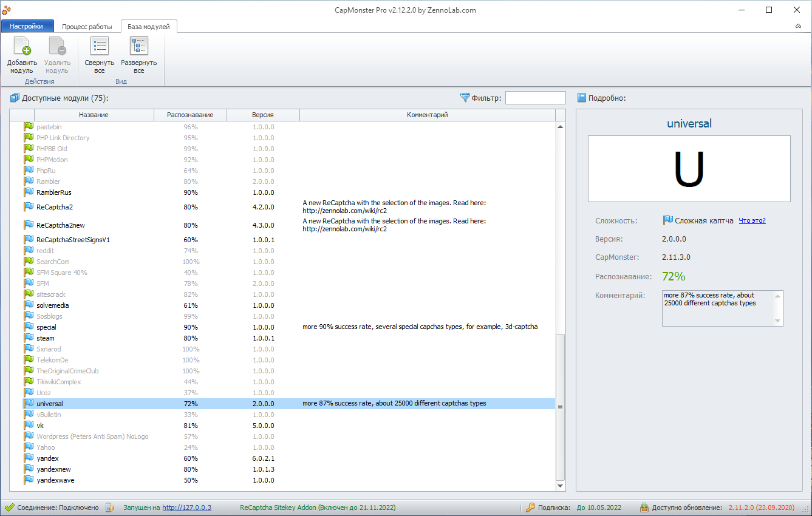
Task: Click the settings icon beside connection status
Action: (110, 508)
